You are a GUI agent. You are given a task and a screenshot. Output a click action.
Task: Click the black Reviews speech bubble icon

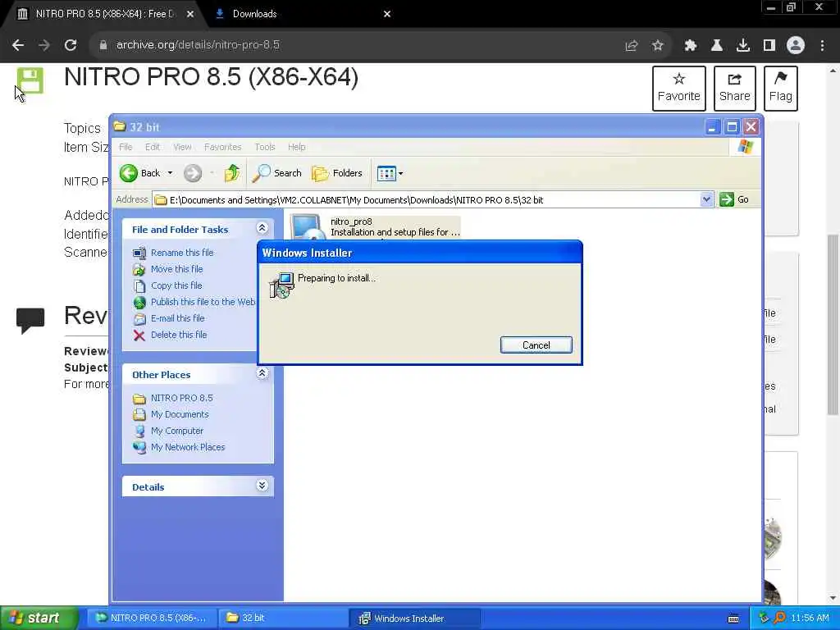click(30, 320)
